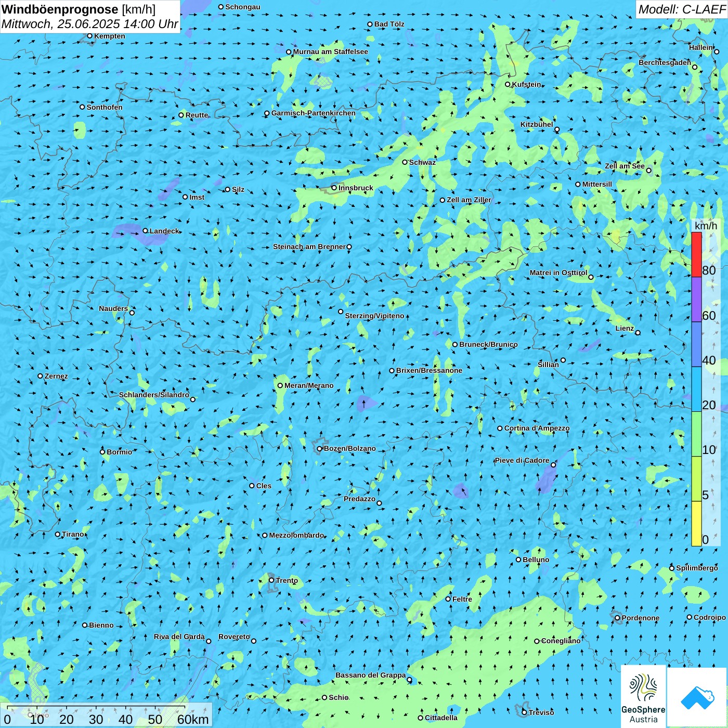Click the 60km scale bar label
Screen dimensions: 728x728
[193, 719]
